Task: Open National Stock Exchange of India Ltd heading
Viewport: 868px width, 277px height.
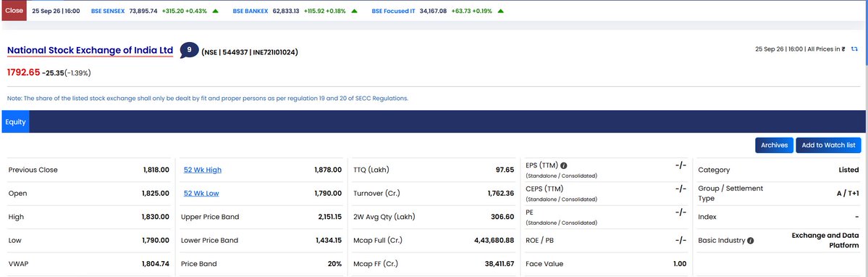Action: (90, 51)
